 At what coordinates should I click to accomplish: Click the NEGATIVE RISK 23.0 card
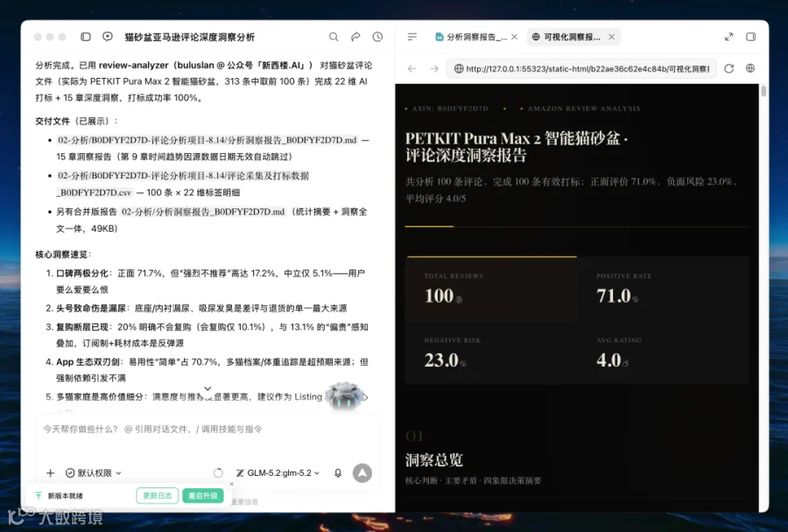(491, 353)
